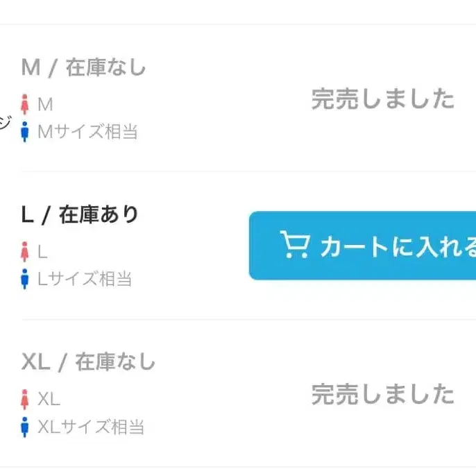This screenshot has height=476, width=476.
Task: Click the 'XLサイズ相当' men's size label
Action: click(x=91, y=427)
